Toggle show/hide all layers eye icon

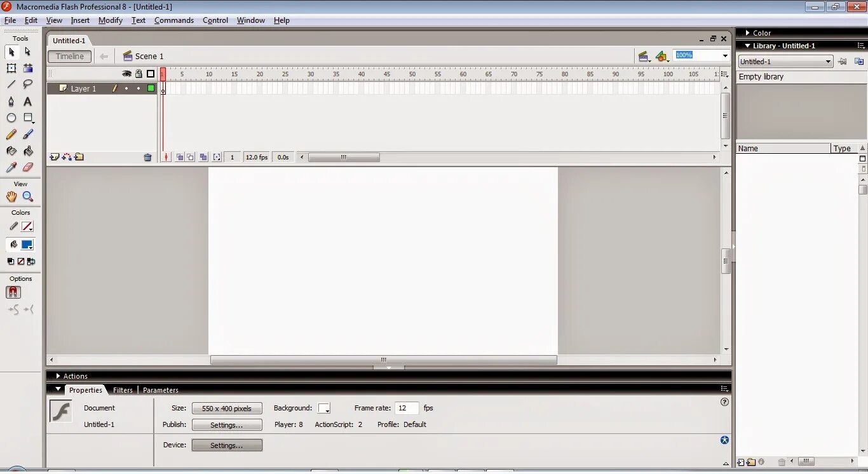[x=126, y=74]
